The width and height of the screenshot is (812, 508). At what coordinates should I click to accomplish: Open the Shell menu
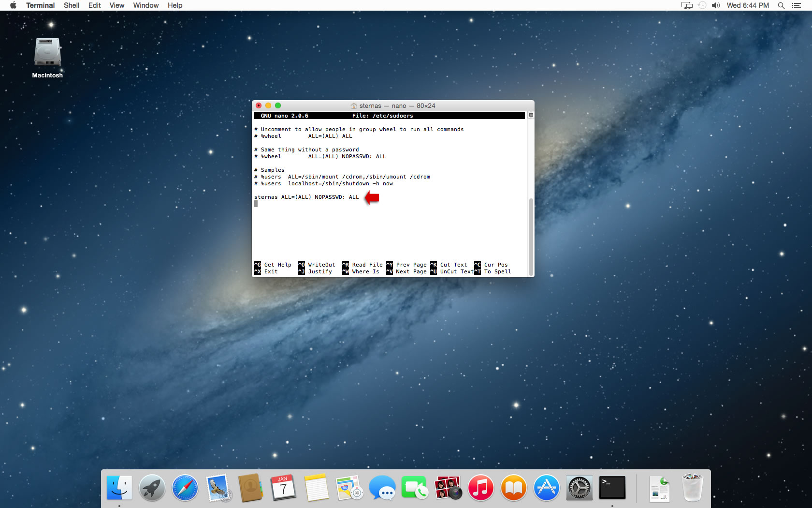pos(72,5)
